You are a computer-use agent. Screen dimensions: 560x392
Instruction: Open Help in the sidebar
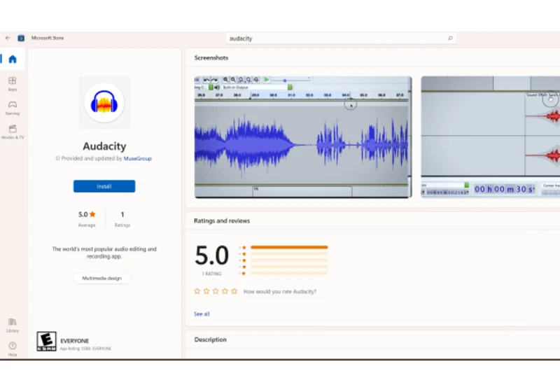pyautogui.click(x=13, y=349)
